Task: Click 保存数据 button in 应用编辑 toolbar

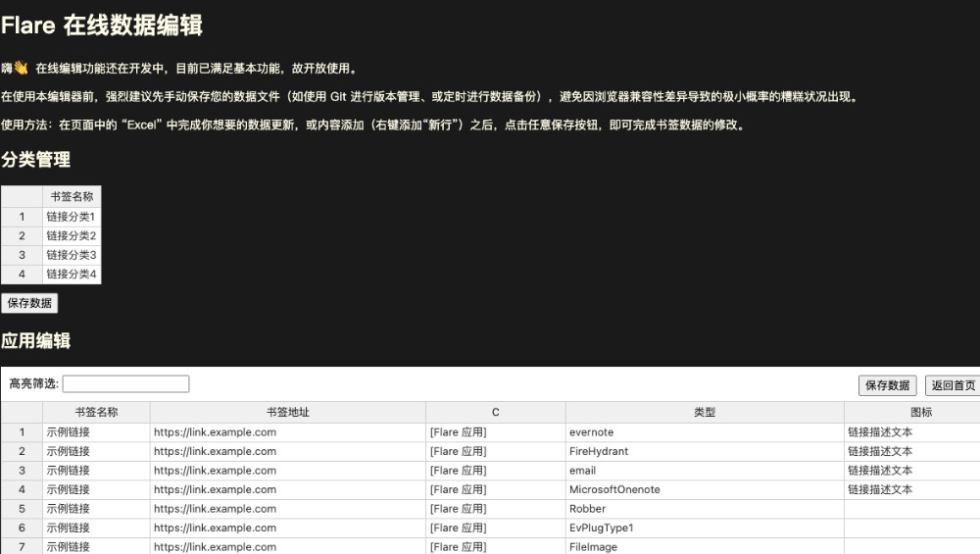Action: click(x=888, y=385)
